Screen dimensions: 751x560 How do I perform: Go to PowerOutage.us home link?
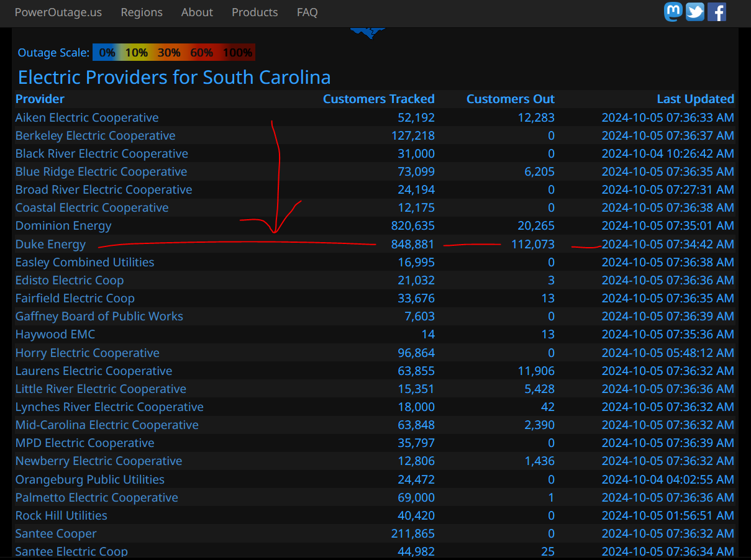pos(58,12)
